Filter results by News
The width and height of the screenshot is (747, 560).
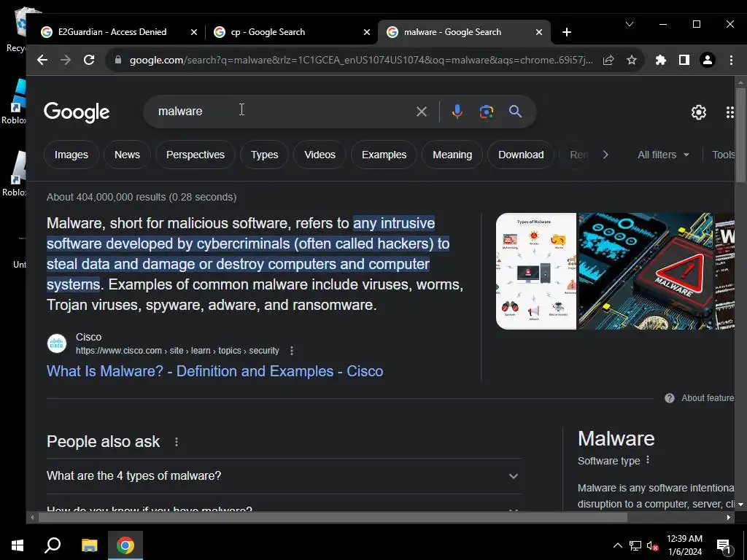[127, 155]
